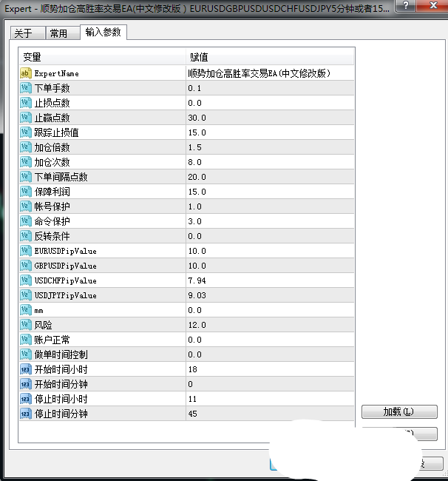
Task: Click the icon next to 风险
Action: 25,325
